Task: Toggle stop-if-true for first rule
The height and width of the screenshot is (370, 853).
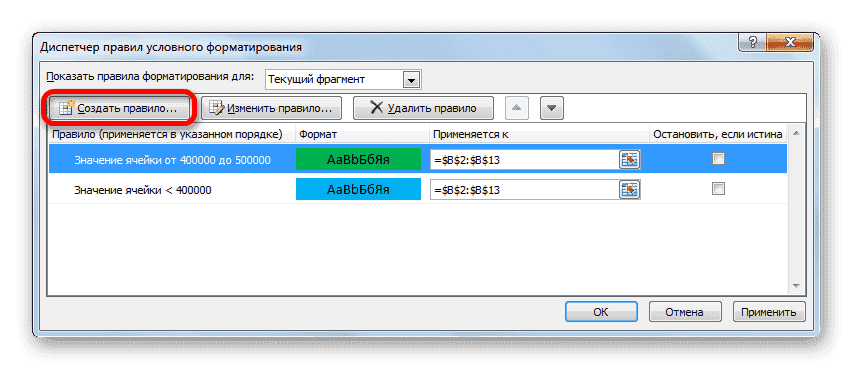Action: 719,159
